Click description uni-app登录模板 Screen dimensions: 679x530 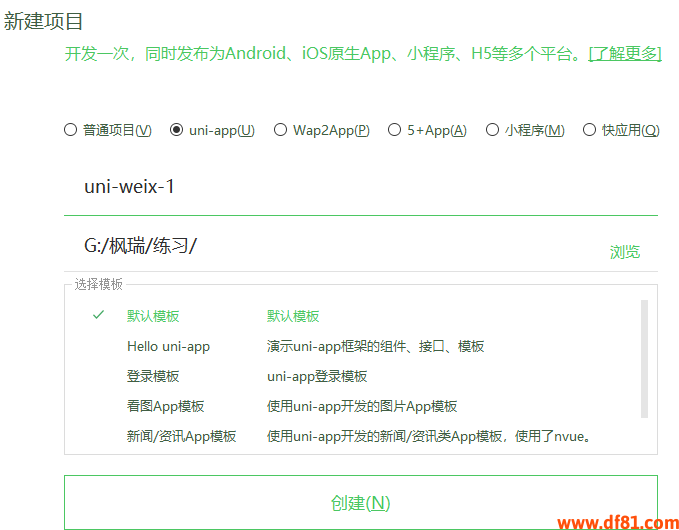(x=317, y=376)
